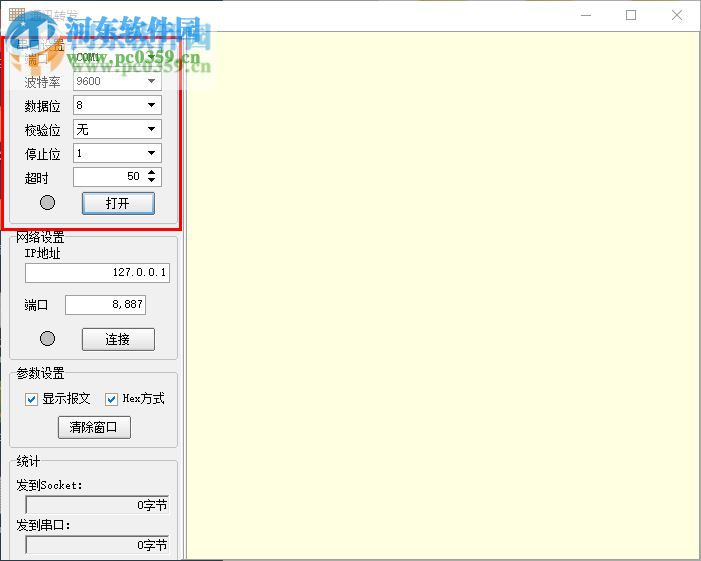701x561 pixels.
Task: Click the IP地址 label
Action: (x=42, y=253)
